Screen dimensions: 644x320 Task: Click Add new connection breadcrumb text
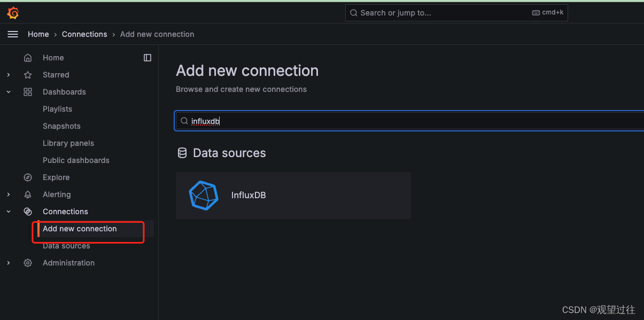[x=157, y=34]
